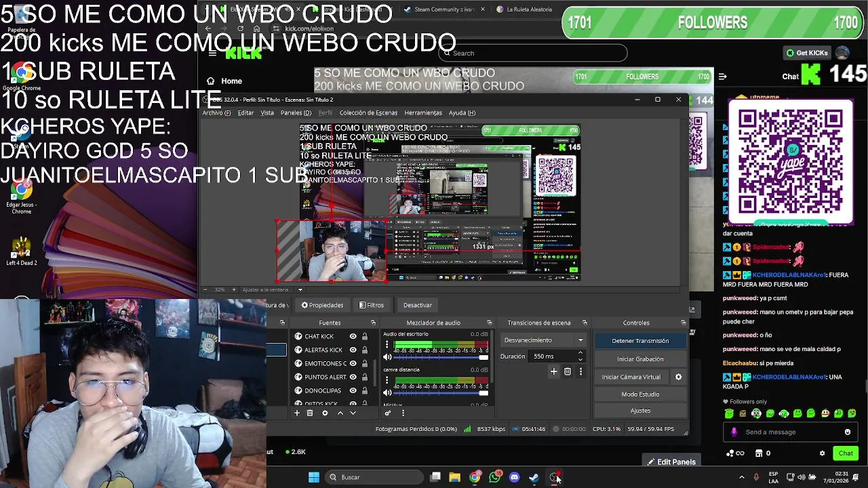Open Steam from the taskbar
Viewport: 868px width, 488px height.
534,477
